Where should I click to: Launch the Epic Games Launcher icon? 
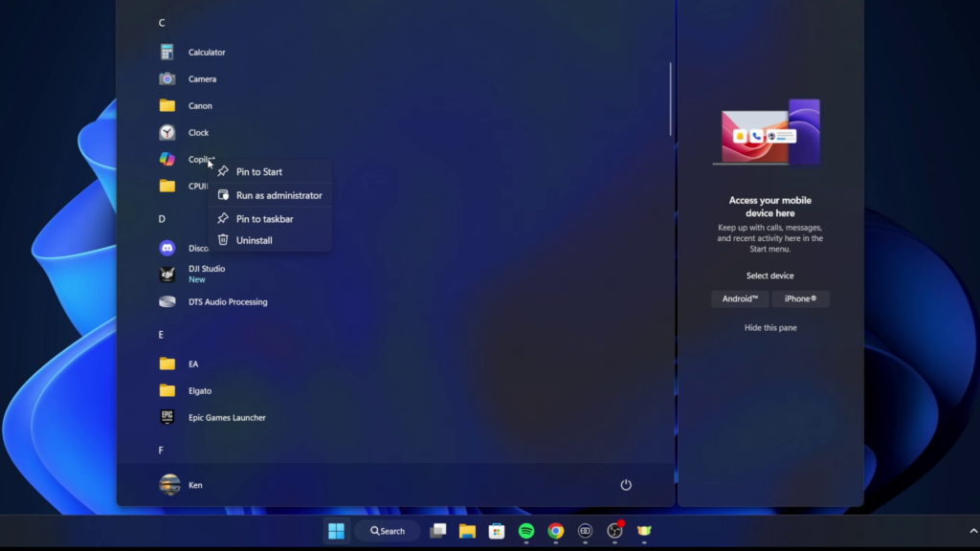click(167, 417)
